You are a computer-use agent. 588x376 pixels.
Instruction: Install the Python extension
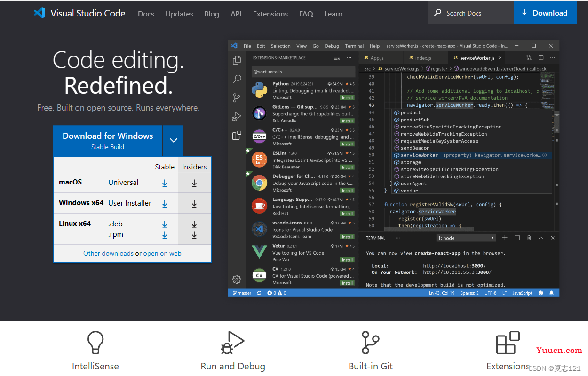[x=348, y=98]
